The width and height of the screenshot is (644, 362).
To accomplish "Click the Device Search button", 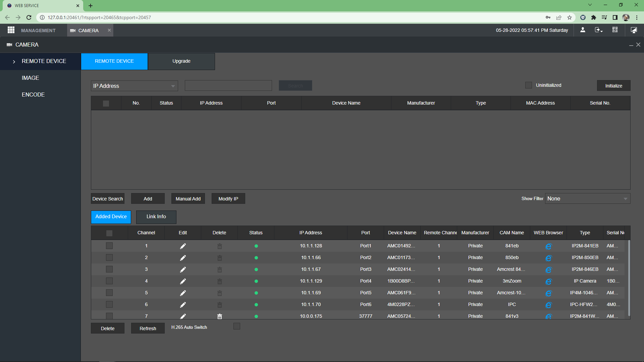I will pos(108,199).
